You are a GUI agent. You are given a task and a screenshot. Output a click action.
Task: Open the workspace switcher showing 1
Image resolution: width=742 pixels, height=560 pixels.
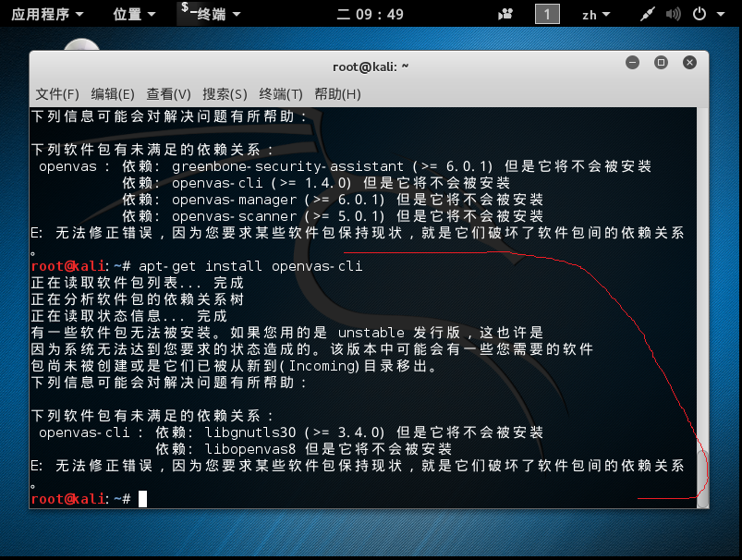click(547, 14)
